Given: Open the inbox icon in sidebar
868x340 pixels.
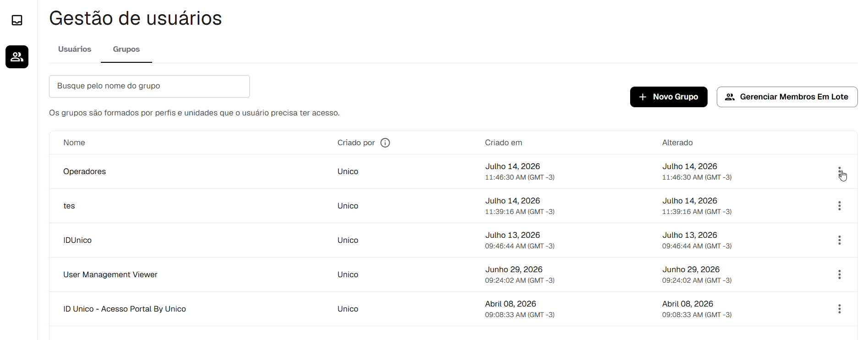Looking at the screenshot, I should coord(17,20).
